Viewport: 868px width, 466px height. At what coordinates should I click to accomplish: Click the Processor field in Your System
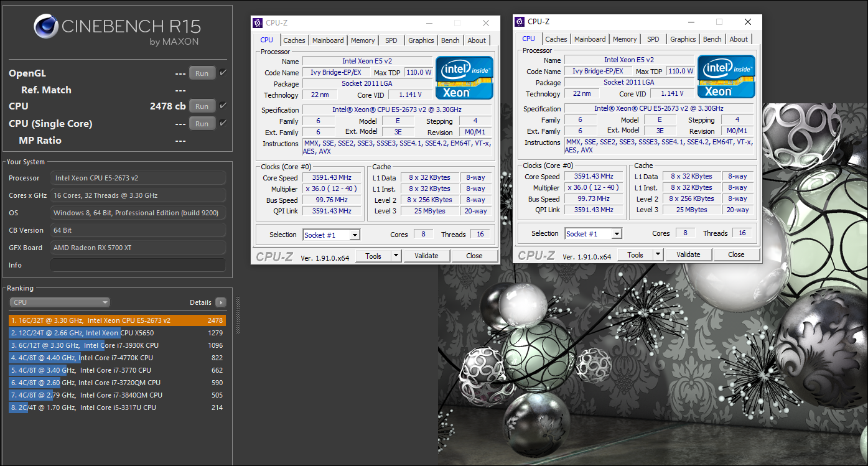138,178
